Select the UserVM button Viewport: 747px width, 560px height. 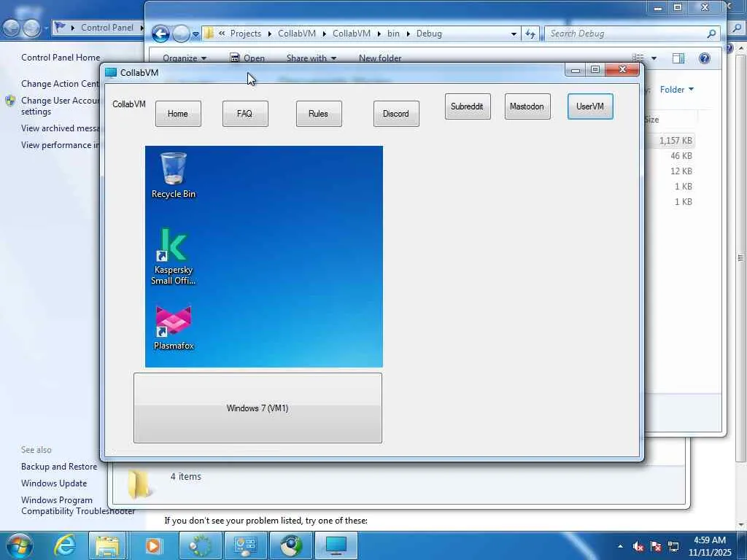click(589, 106)
